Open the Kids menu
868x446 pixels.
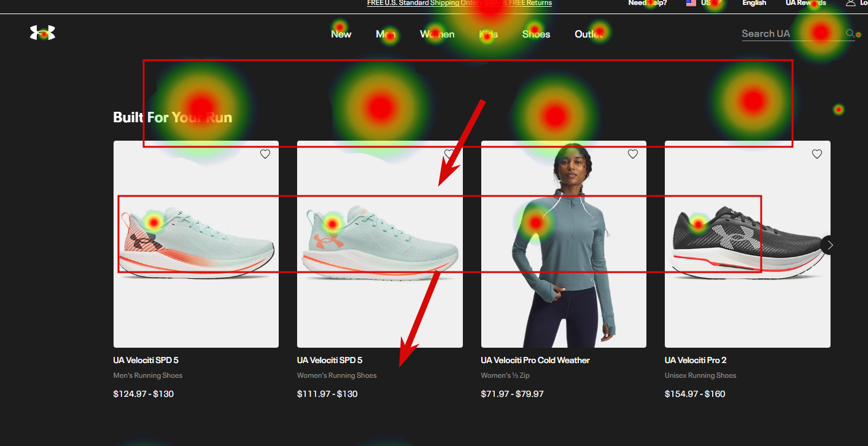[x=489, y=34]
